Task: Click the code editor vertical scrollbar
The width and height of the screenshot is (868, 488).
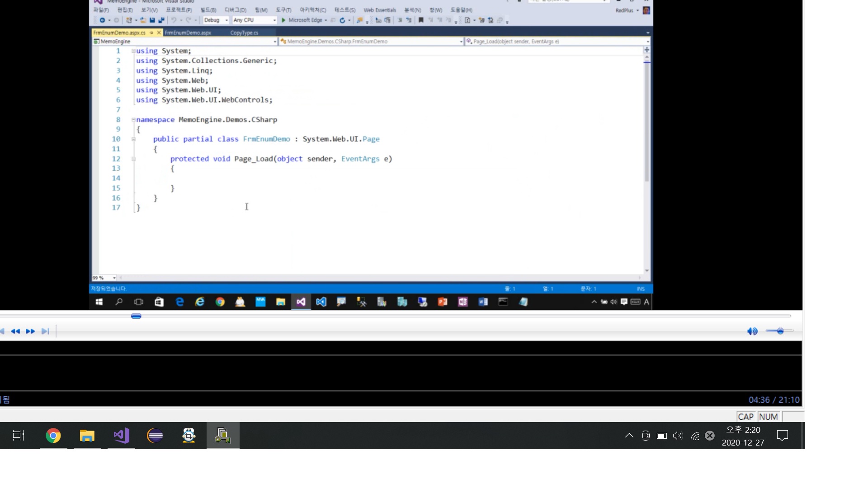Action: [x=647, y=122]
